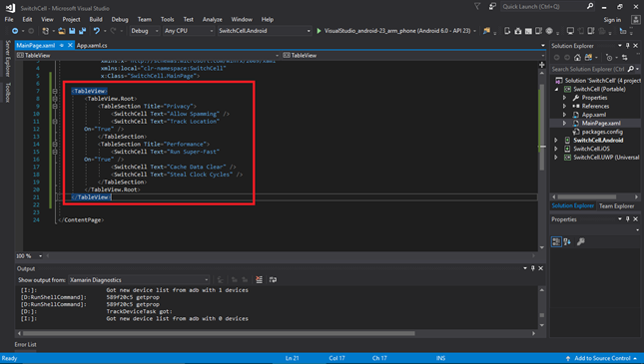Viewport: 644px width, 364px height.
Task: Click the search magnifier in Solution Explorer
Action: (631, 69)
